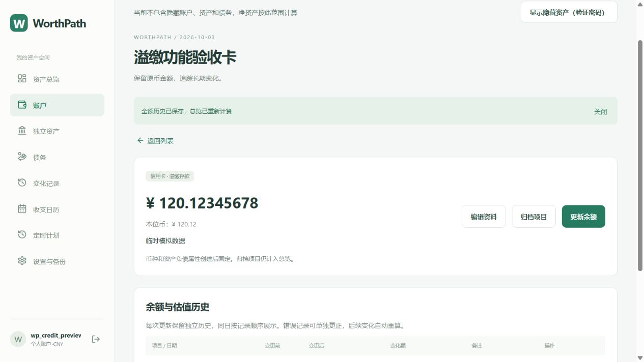Viewport: 644px width, 362px height.
Task: Click the 变更前 column header
Action: [x=272, y=346]
